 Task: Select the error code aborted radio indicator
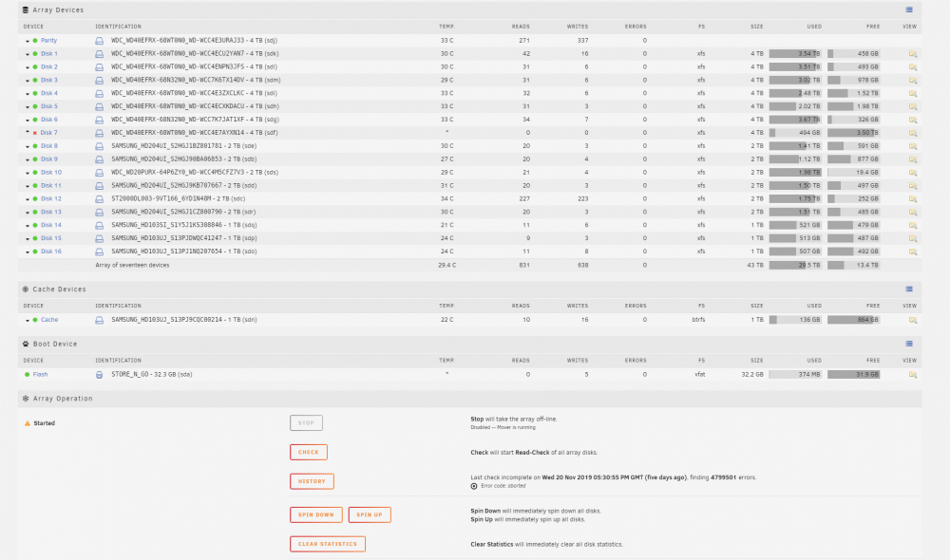[x=474, y=486]
